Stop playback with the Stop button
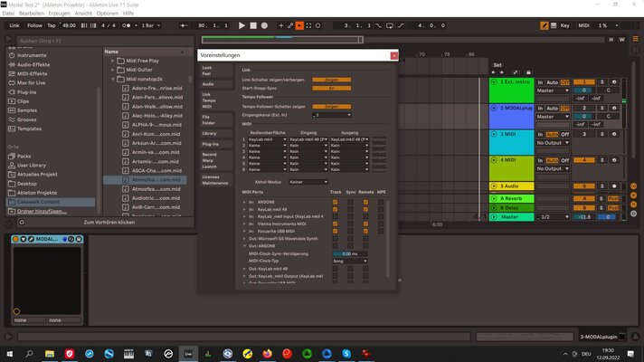The width and height of the screenshot is (644, 362). (x=253, y=25)
